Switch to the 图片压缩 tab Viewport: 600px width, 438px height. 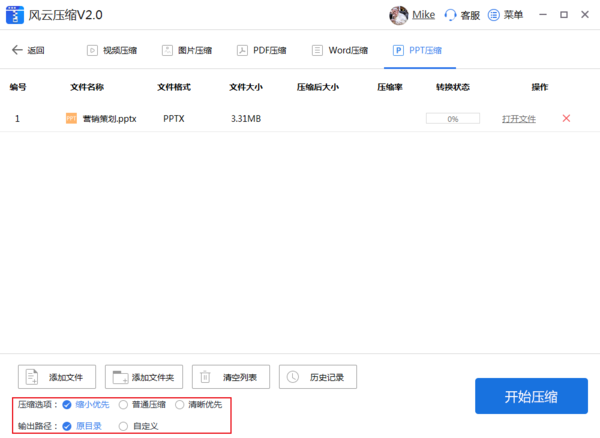pos(186,50)
